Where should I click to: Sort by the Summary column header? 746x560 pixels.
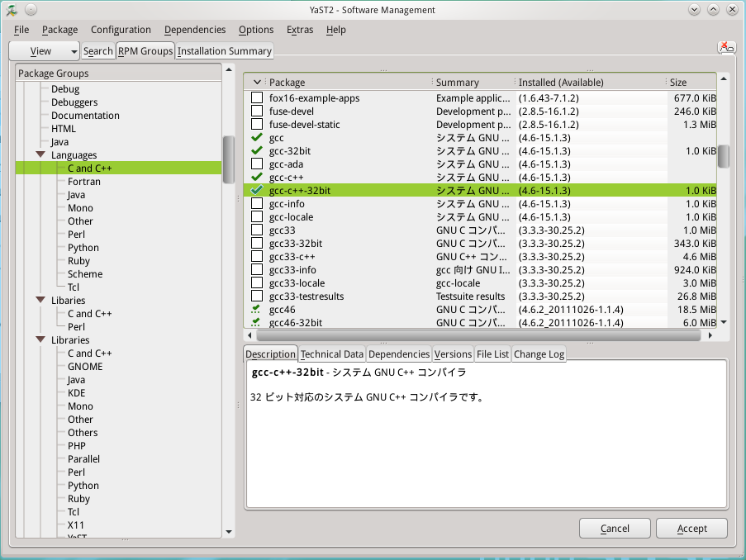(x=473, y=83)
